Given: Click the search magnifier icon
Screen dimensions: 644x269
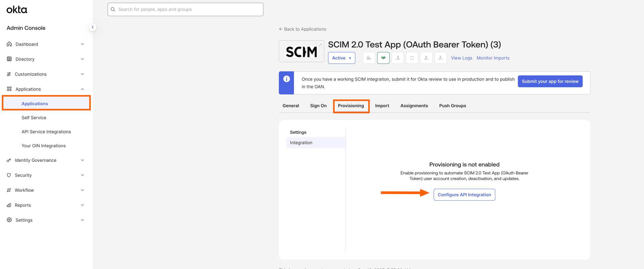Looking at the screenshot, I should click(x=113, y=9).
